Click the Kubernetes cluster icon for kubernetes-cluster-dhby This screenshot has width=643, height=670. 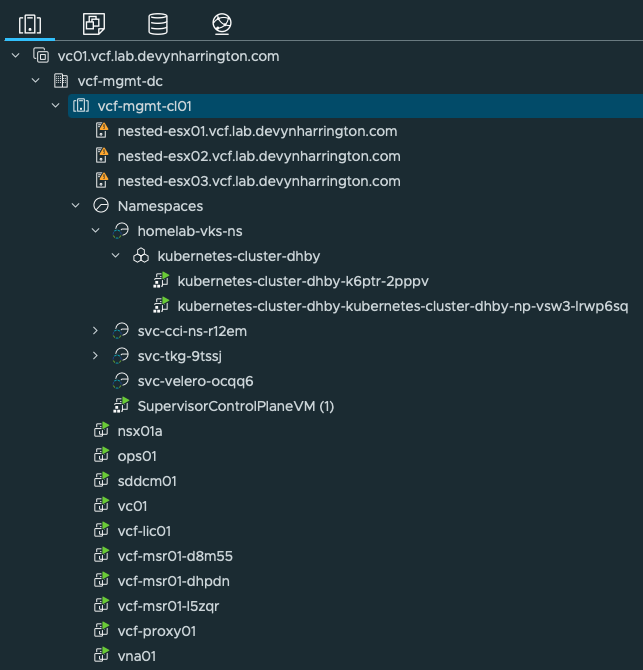click(x=141, y=256)
